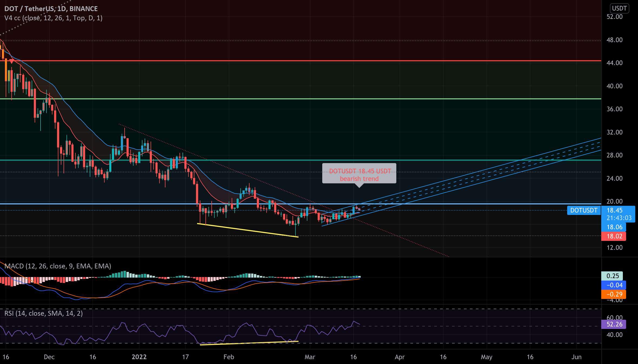Click the MACD histogram value 0.25
Screen dimensions: 638x364
[x=612, y=276]
